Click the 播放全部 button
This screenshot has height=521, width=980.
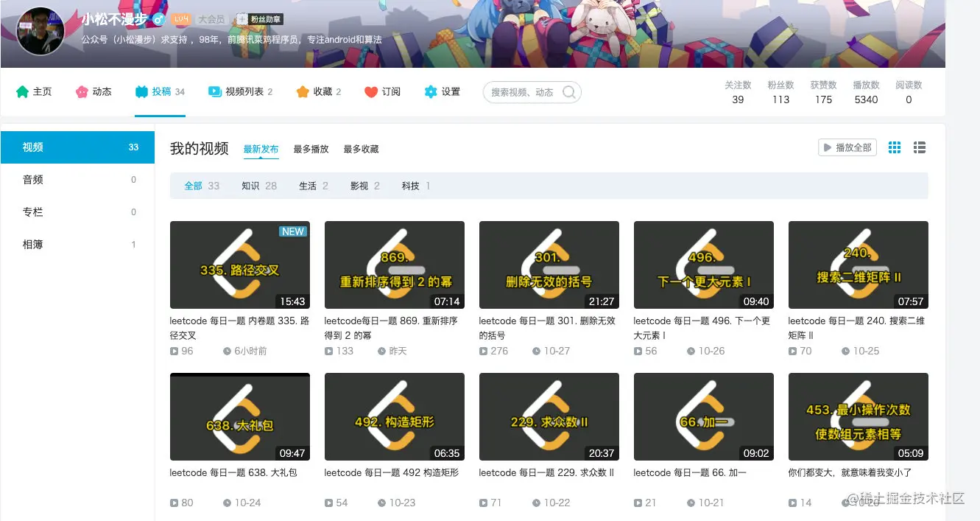pyautogui.click(x=847, y=147)
